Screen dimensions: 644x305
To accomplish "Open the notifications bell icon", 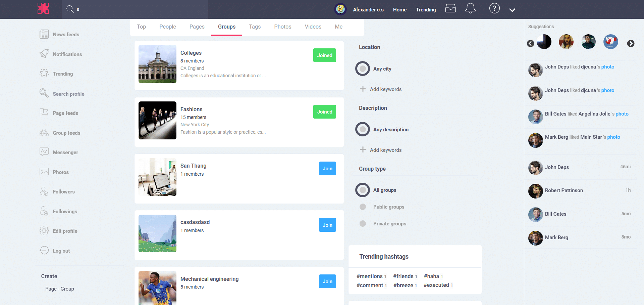I will (470, 8).
